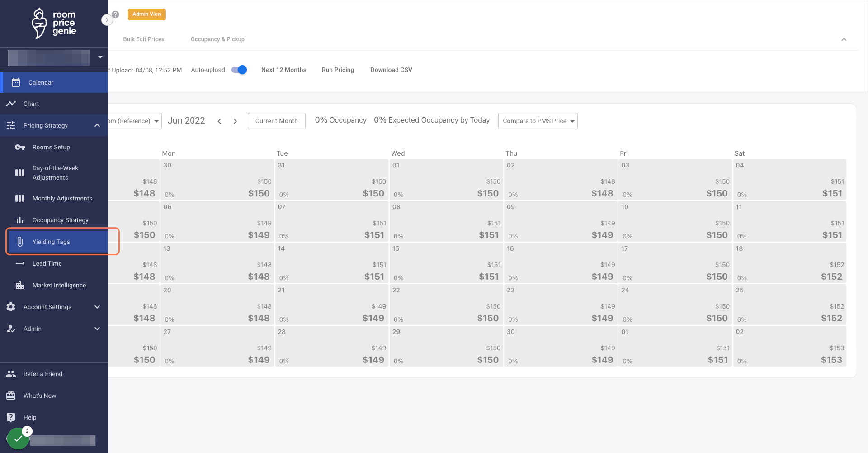
Task: Open the room (Reference) dropdown
Action: 135,121
